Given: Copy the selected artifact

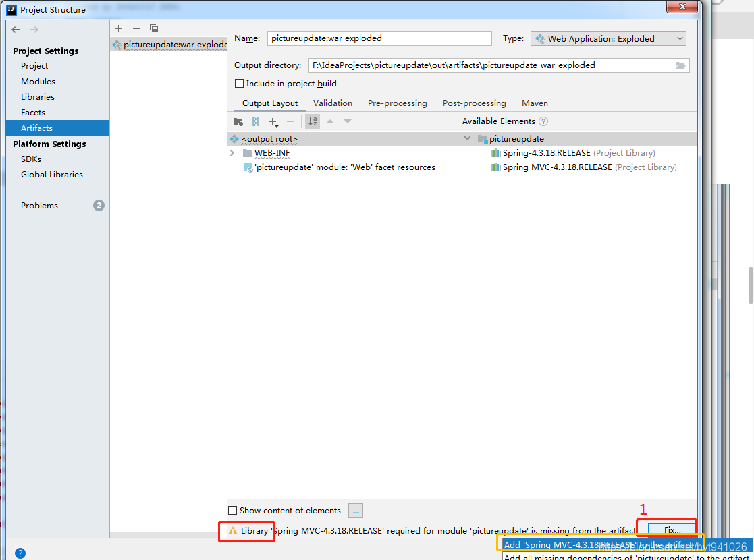Looking at the screenshot, I should tap(154, 28).
